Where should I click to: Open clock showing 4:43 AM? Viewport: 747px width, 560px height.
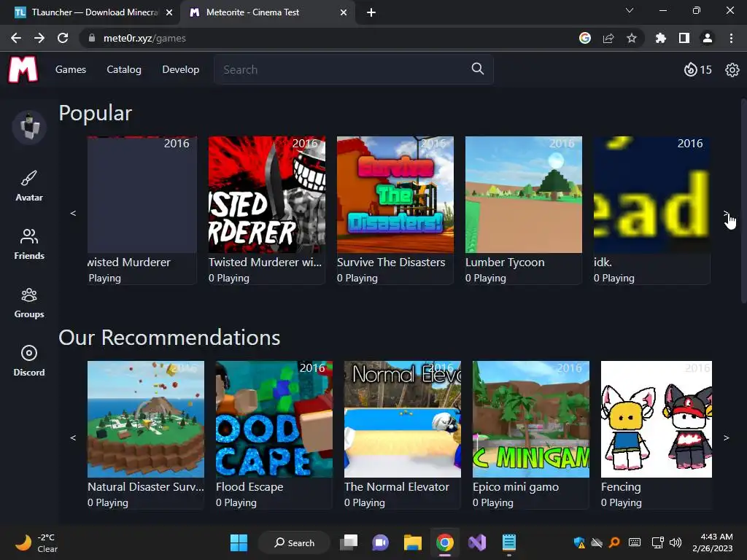[x=713, y=542]
